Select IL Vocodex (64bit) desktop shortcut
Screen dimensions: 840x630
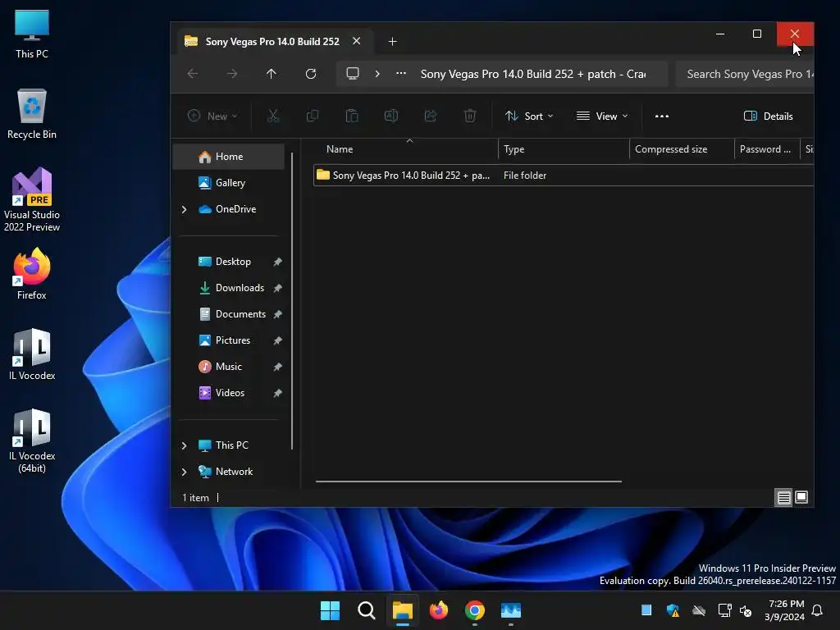click(x=32, y=441)
